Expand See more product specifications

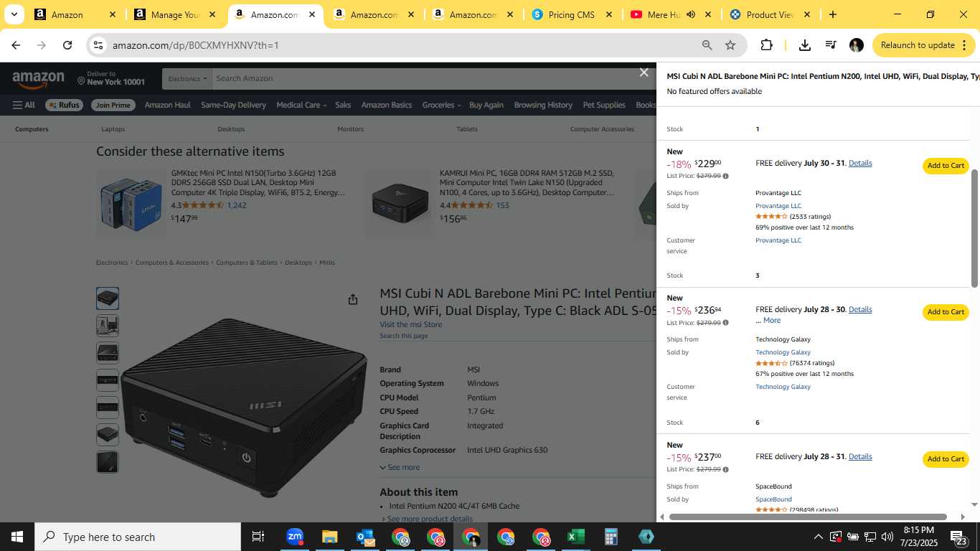coord(400,467)
